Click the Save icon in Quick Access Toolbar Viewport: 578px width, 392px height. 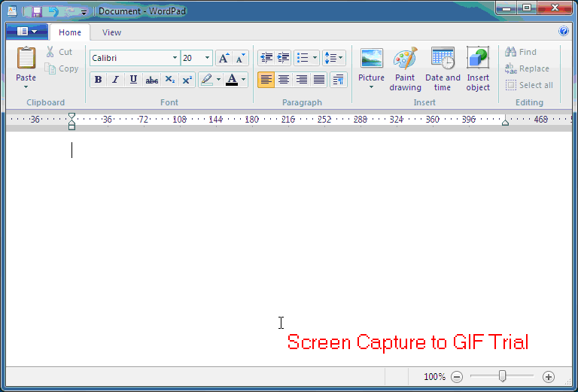(36, 12)
